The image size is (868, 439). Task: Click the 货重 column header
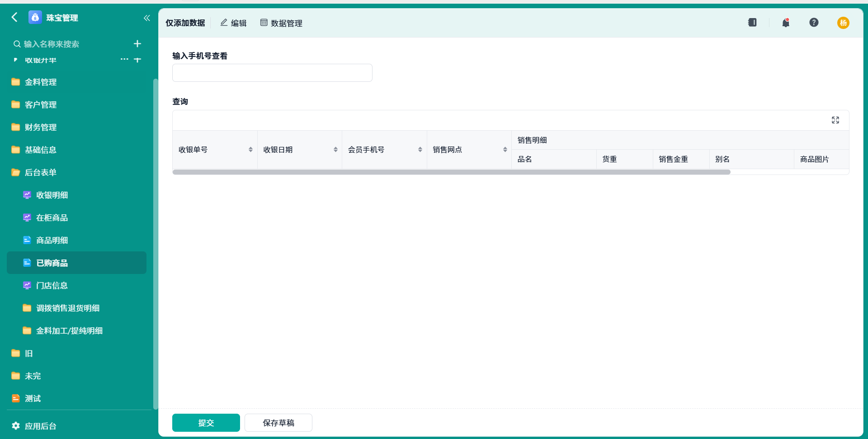pos(624,159)
